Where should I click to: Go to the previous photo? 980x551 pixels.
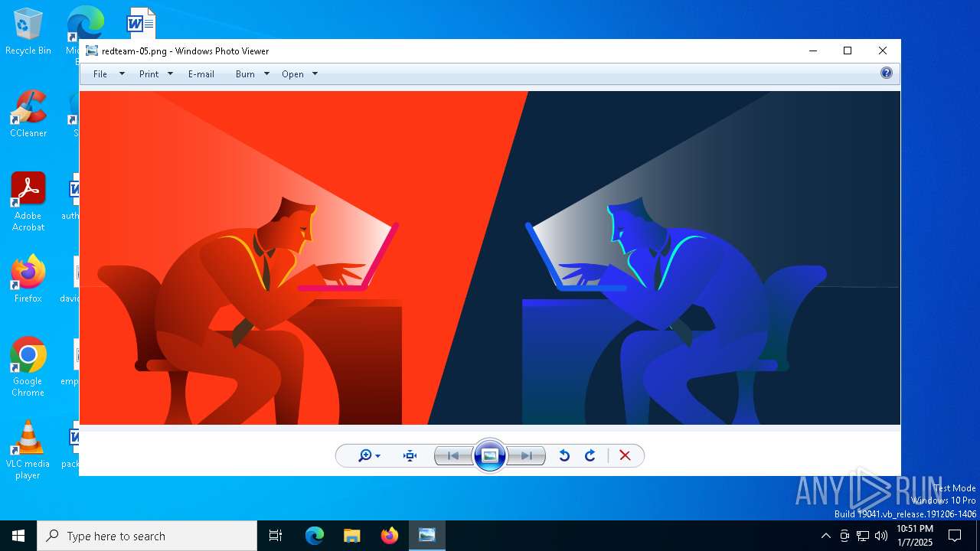click(x=453, y=456)
